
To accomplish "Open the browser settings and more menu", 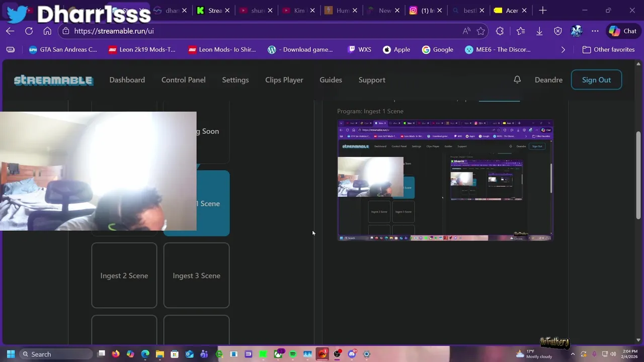I will 595,31.
